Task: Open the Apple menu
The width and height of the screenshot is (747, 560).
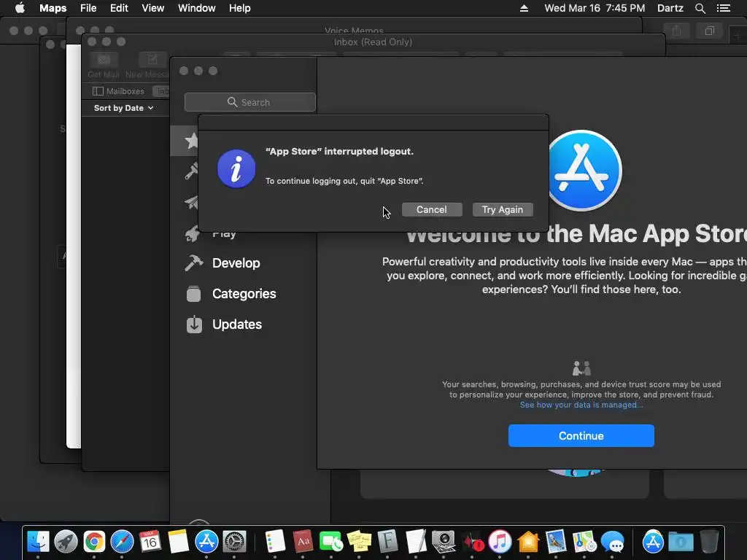Action: click(20, 8)
